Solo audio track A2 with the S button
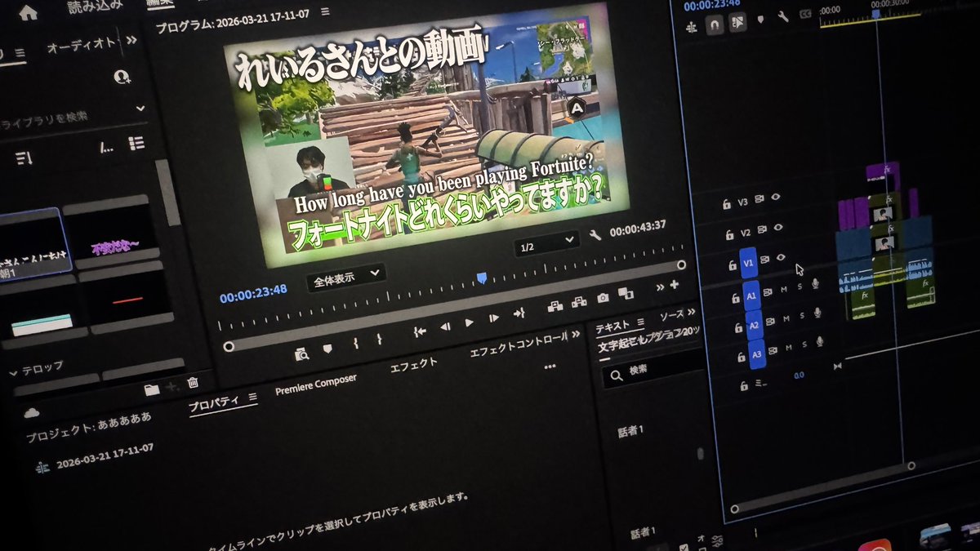980x551 pixels. coord(802,315)
